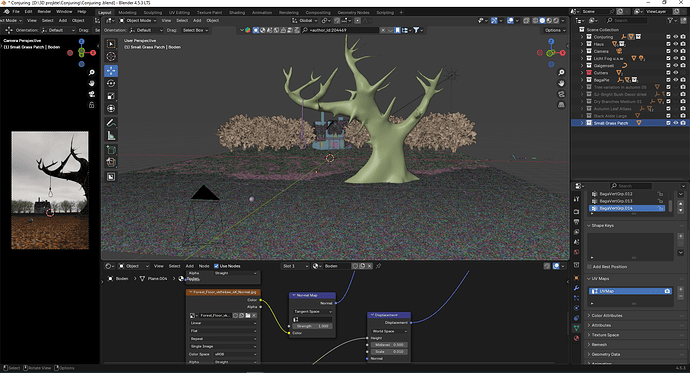Click the camera view icon in left viewport

click(92, 94)
